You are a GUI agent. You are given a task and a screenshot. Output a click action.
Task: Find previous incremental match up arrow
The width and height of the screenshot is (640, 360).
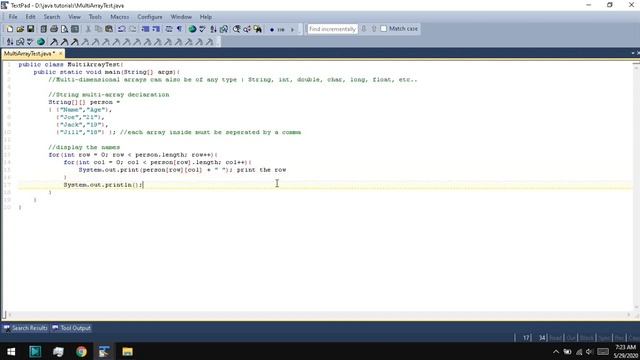click(x=374, y=29)
